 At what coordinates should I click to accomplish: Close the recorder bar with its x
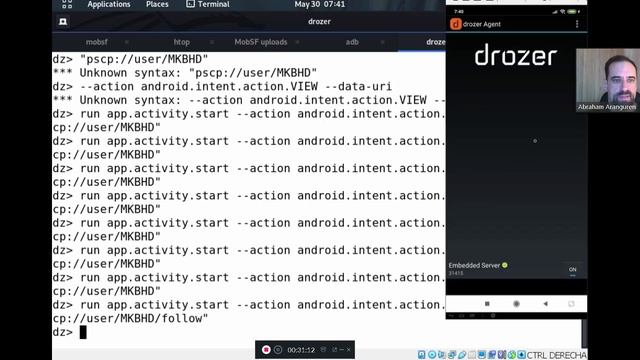click(x=349, y=350)
